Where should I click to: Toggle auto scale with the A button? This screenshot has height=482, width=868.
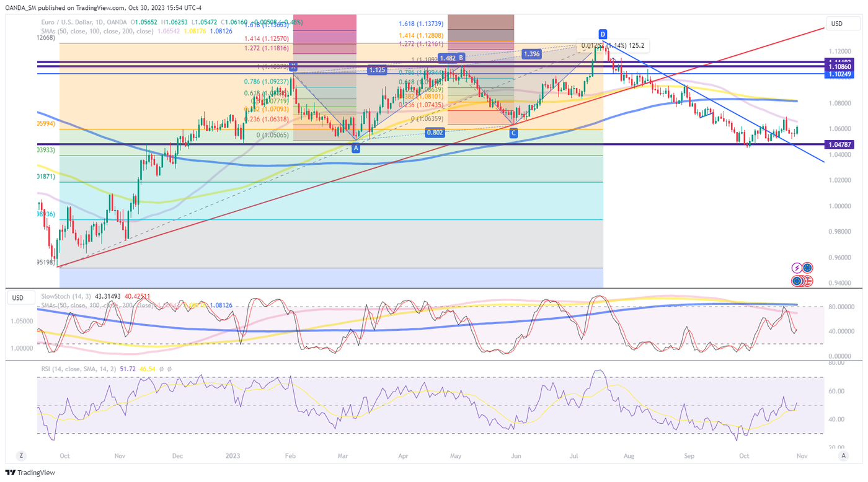pyautogui.click(x=843, y=455)
